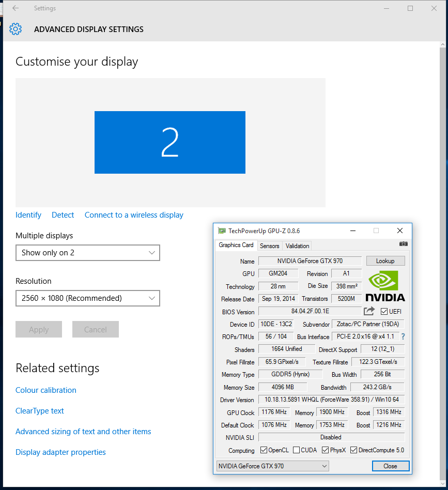The image size is (448, 490).
Task: Open the Multiple displays dropdown
Action: [x=88, y=253]
